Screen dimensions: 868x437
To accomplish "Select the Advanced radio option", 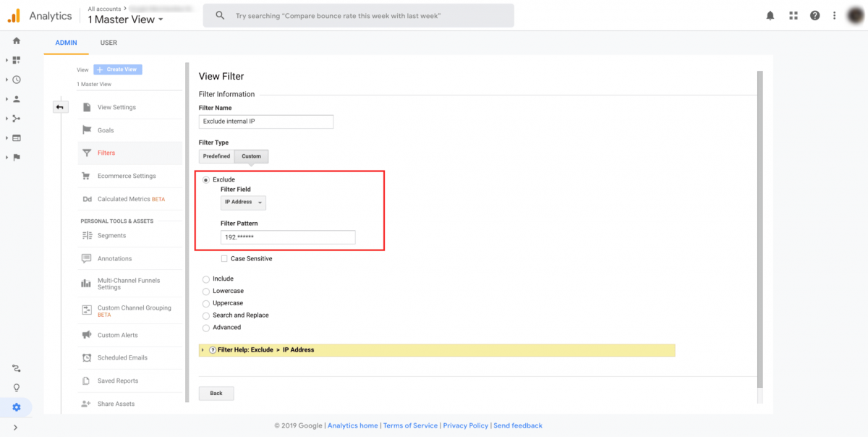I will pos(206,327).
